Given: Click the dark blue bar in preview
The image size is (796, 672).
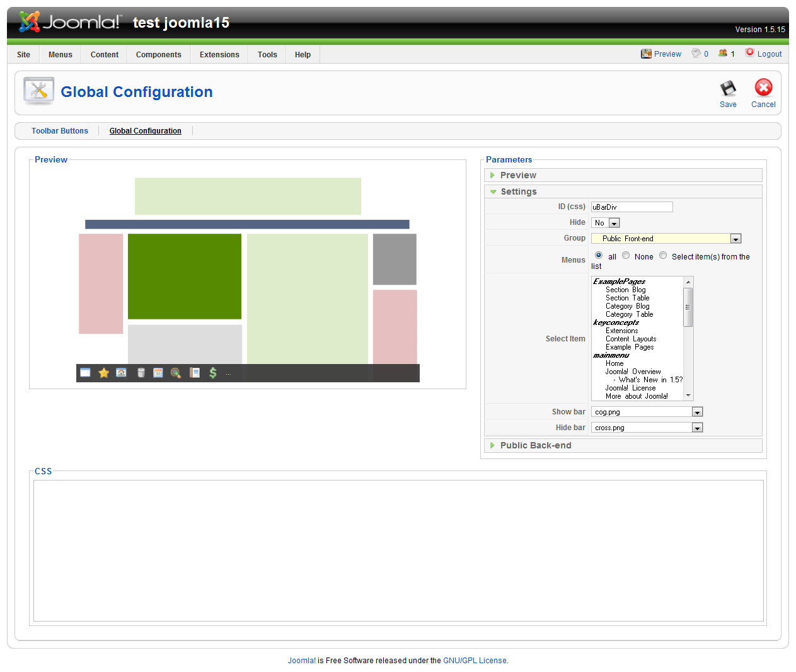Looking at the screenshot, I should pos(247,224).
